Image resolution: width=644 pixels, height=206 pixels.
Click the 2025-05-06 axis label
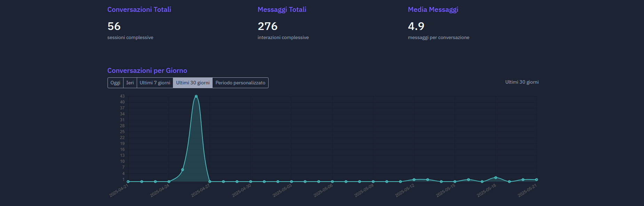click(323, 191)
